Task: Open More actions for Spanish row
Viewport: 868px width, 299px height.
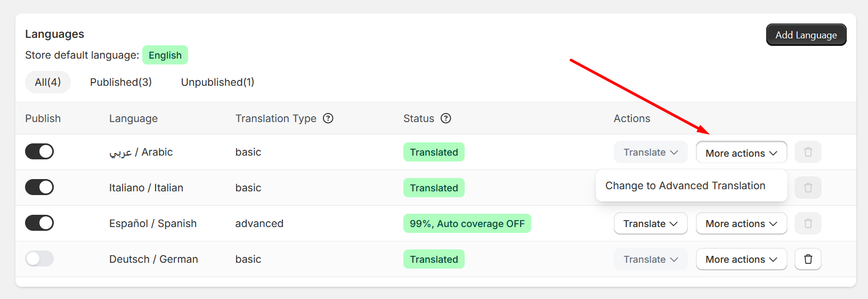Action: tap(741, 223)
